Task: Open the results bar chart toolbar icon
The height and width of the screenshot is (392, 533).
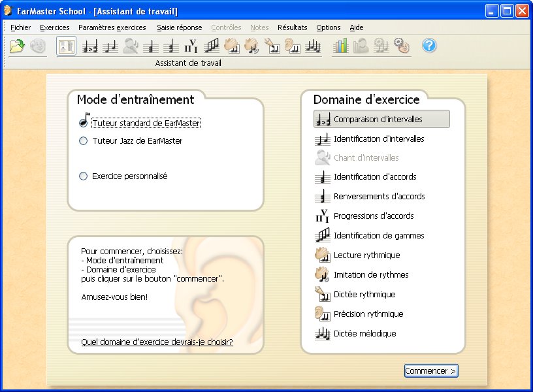Action: [x=341, y=46]
